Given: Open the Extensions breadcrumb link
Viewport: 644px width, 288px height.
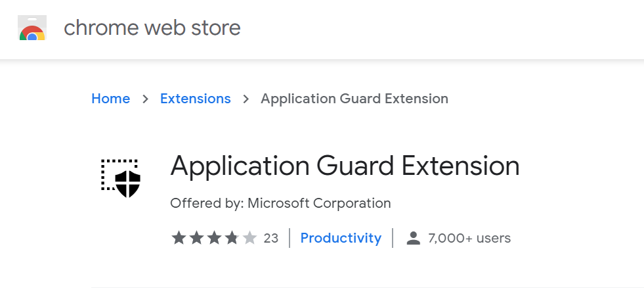Looking at the screenshot, I should (x=195, y=99).
